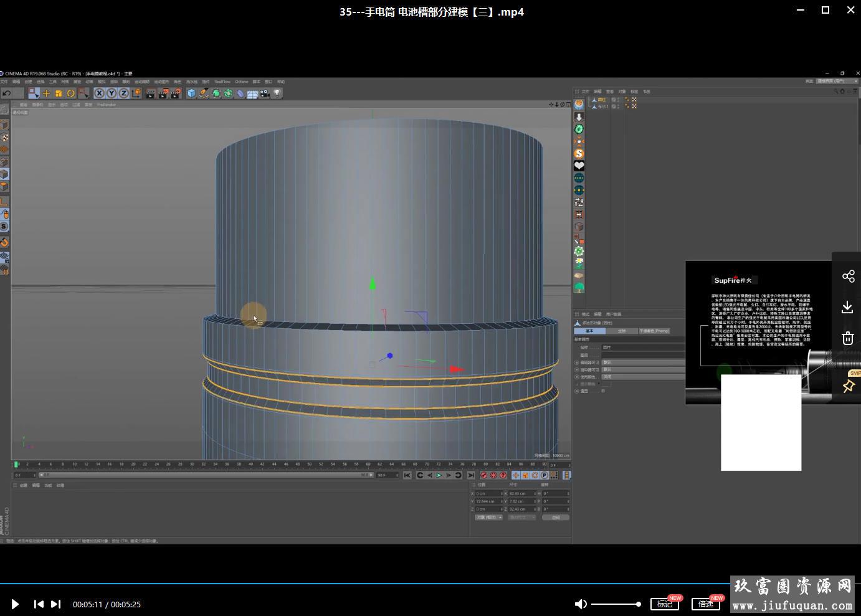Open Render to Picture Viewer

coord(163,93)
